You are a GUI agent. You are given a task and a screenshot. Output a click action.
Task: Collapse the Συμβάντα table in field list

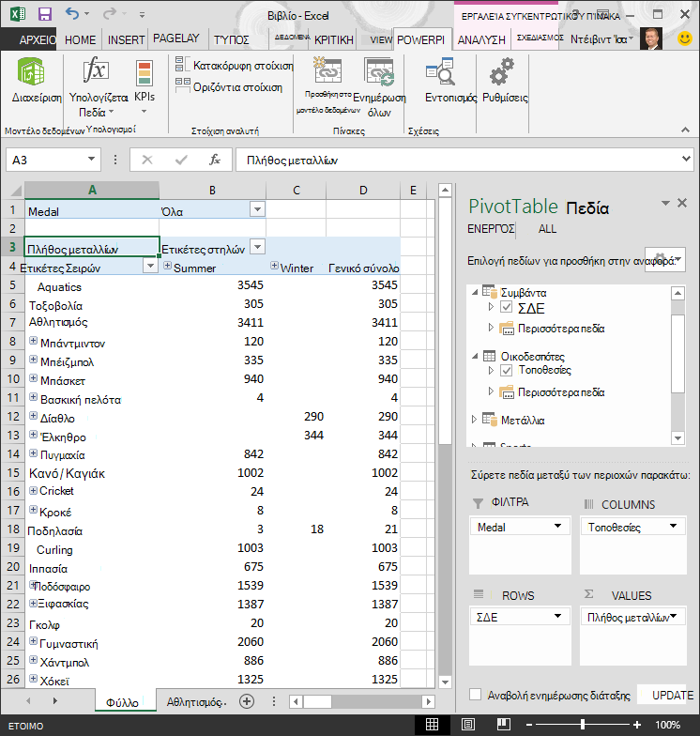475,292
